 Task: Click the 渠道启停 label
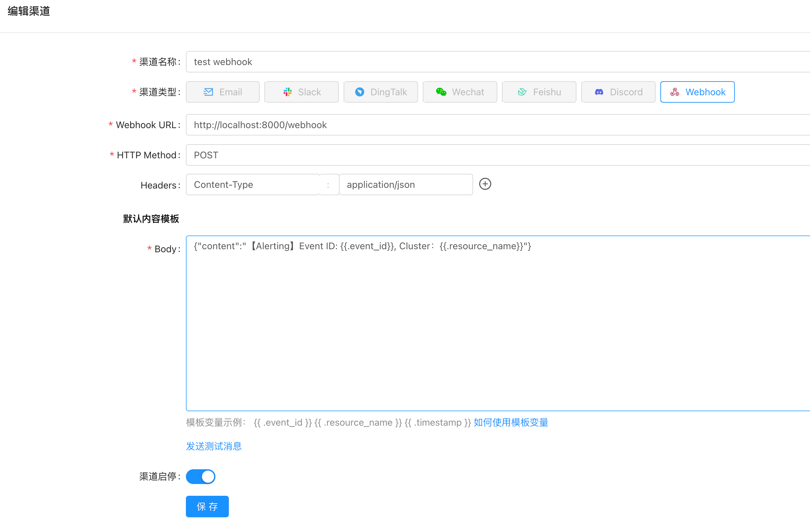(159, 476)
